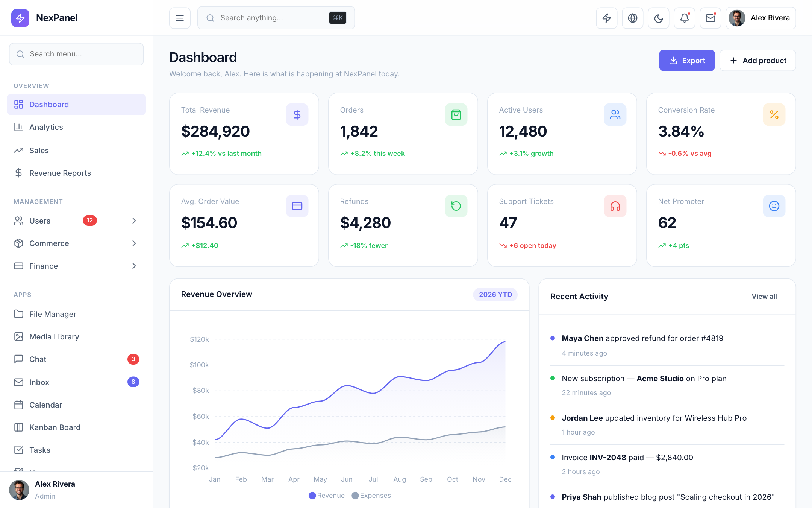Click the 'Acme Studio' subscription activity entry
The image size is (812, 508).
[x=667, y=385]
